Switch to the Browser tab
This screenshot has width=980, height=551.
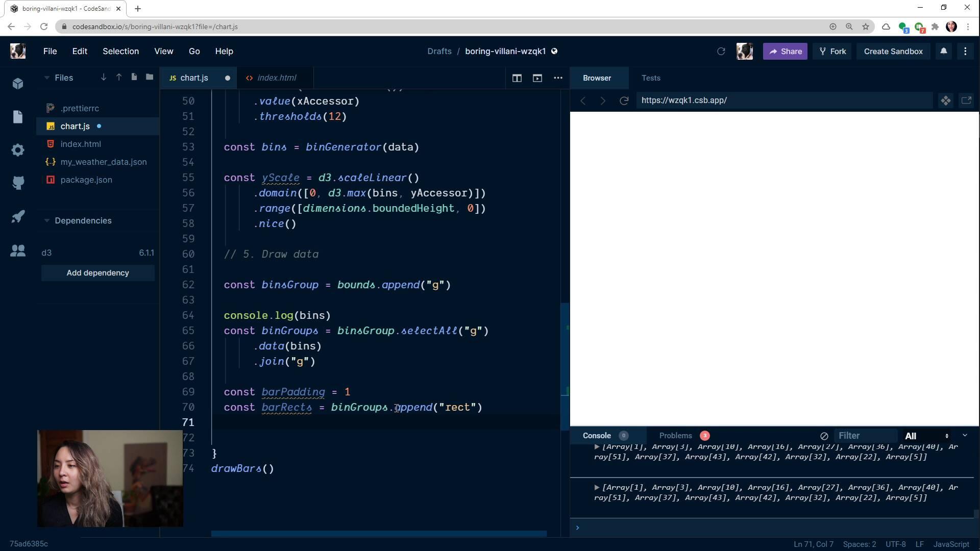(596, 78)
